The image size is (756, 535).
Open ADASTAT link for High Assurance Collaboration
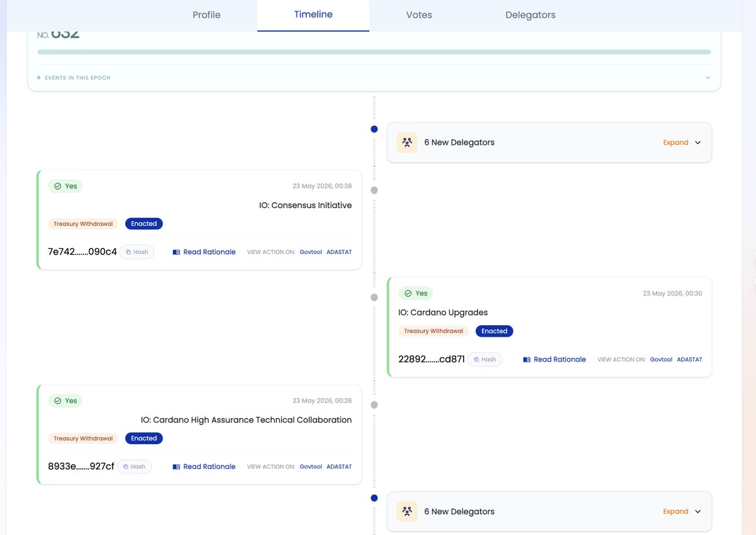[x=339, y=467]
